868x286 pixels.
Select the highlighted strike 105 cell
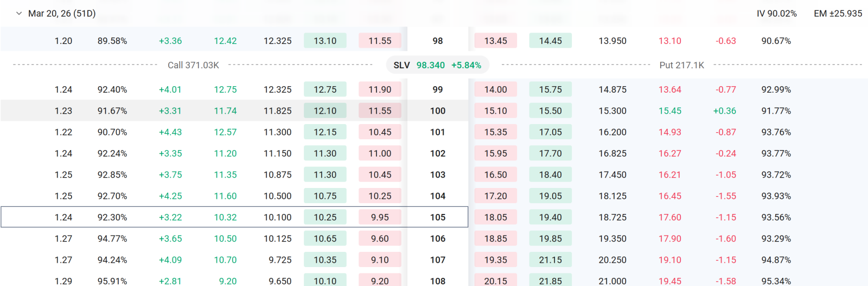(438, 217)
